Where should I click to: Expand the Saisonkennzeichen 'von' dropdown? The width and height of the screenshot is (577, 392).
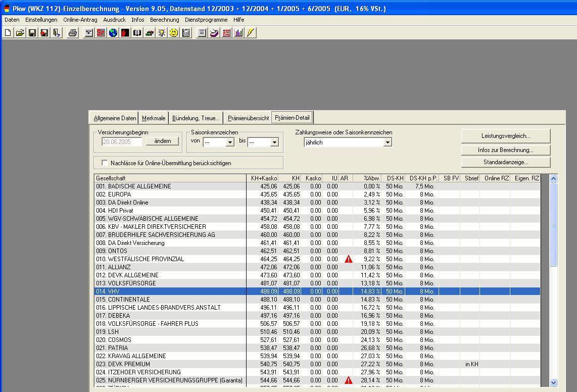(230, 142)
